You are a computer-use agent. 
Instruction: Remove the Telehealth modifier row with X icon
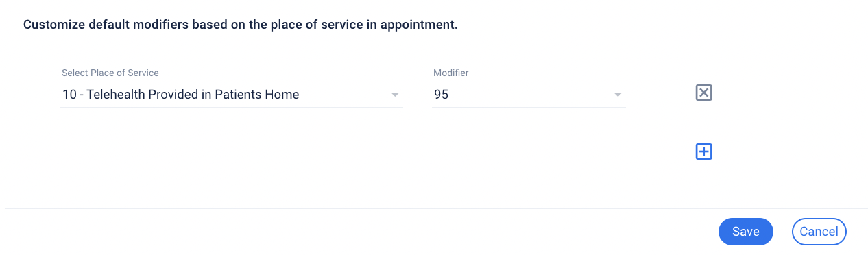click(x=704, y=93)
